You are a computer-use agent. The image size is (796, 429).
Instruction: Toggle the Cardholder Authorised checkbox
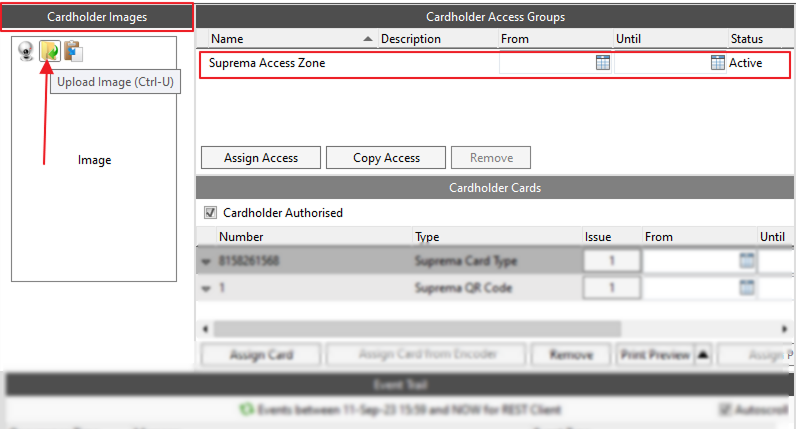pos(210,212)
